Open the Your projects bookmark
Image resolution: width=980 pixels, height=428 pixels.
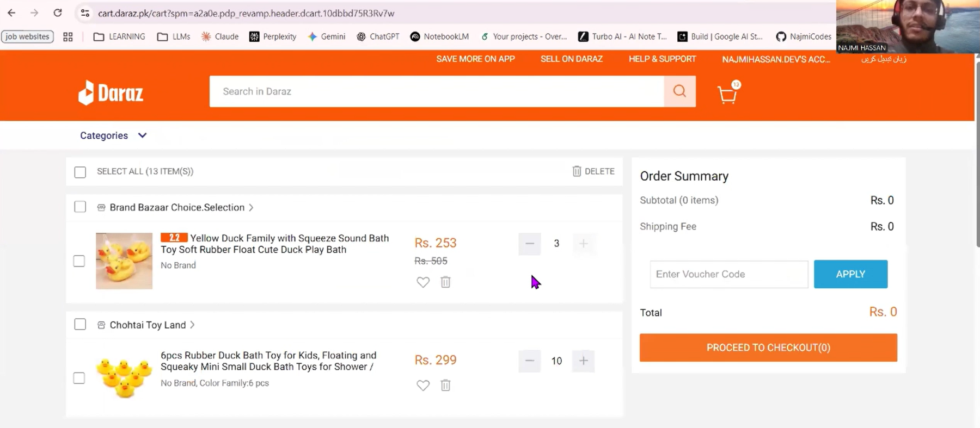[x=524, y=36]
